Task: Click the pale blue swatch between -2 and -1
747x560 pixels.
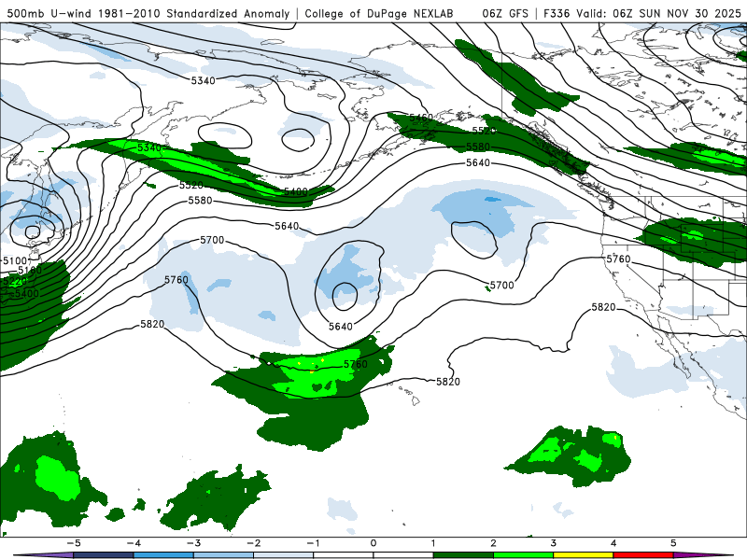Action: click(284, 555)
